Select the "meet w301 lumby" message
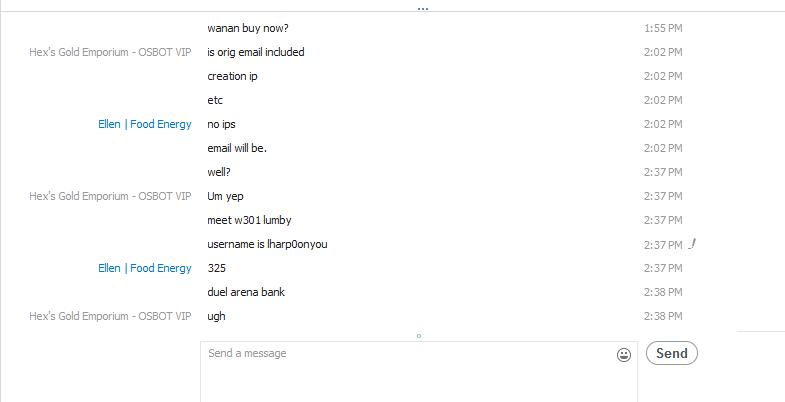The height and width of the screenshot is (402, 785). [x=249, y=220]
